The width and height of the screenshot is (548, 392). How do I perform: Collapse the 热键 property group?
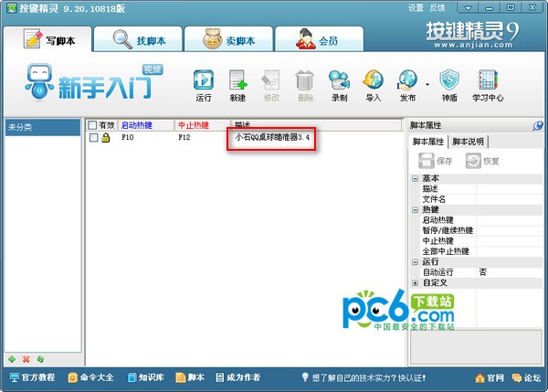416,210
